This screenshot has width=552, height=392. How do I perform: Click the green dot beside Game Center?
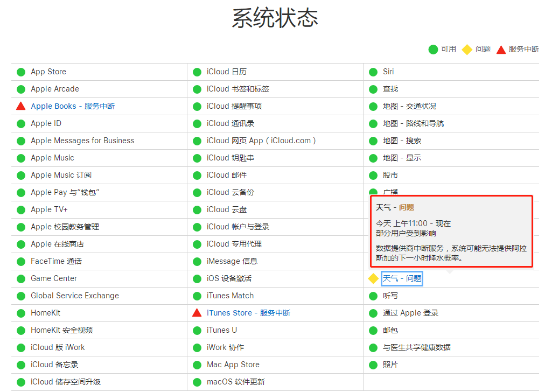tap(21, 279)
